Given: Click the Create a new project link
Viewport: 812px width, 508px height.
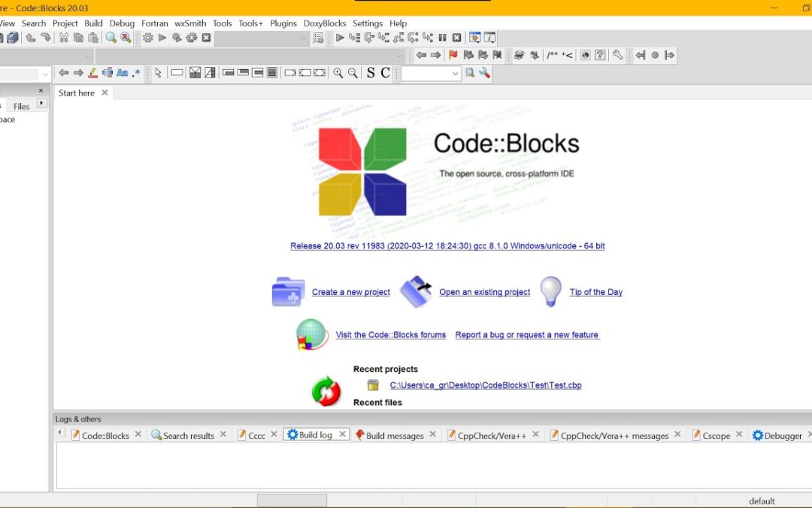Looking at the screenshot, I should [x=350, y=292].
